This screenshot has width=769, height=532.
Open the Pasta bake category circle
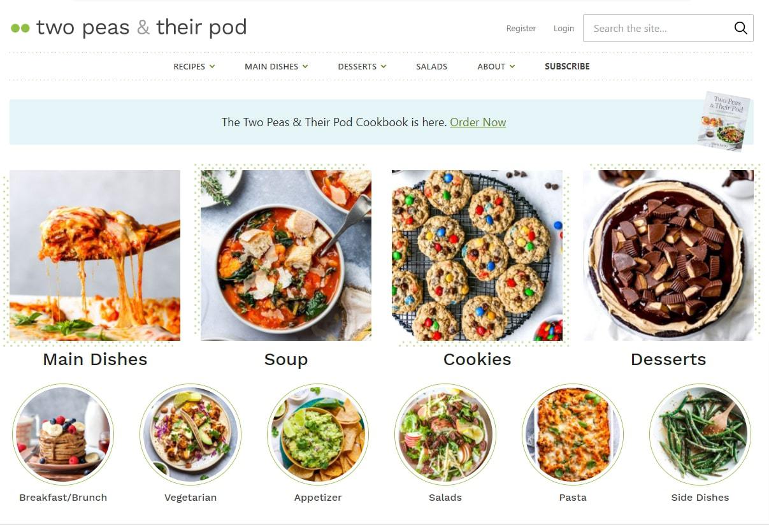(x=572, y=435)
